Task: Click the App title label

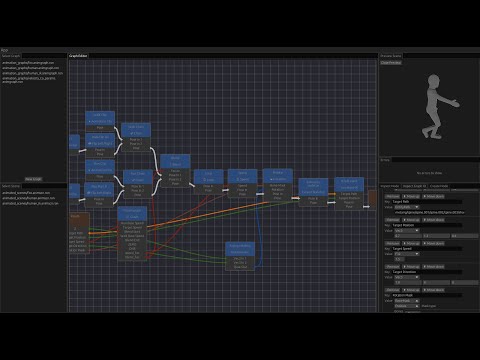Action: coord(4,50)
